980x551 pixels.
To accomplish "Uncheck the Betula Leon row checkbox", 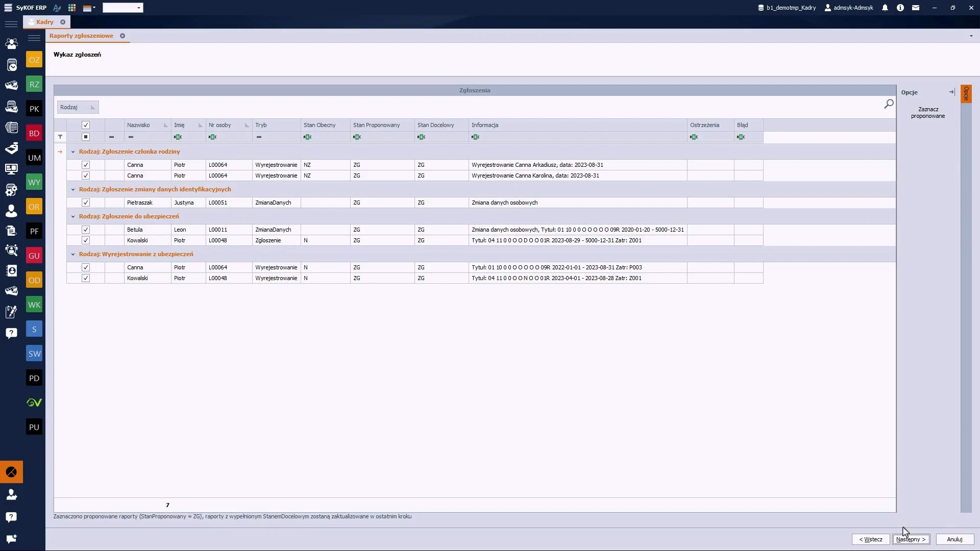I will [x=86, y=230].
